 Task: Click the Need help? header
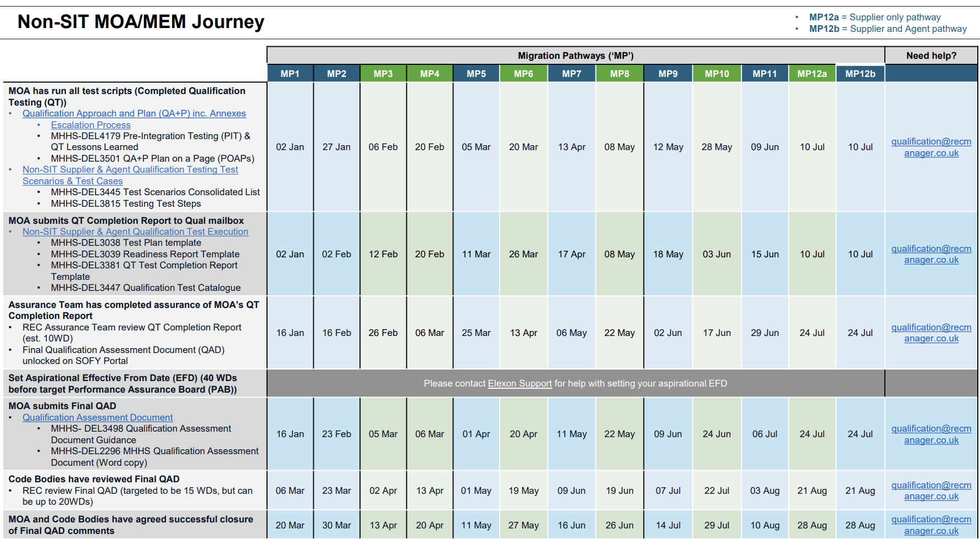931,56
